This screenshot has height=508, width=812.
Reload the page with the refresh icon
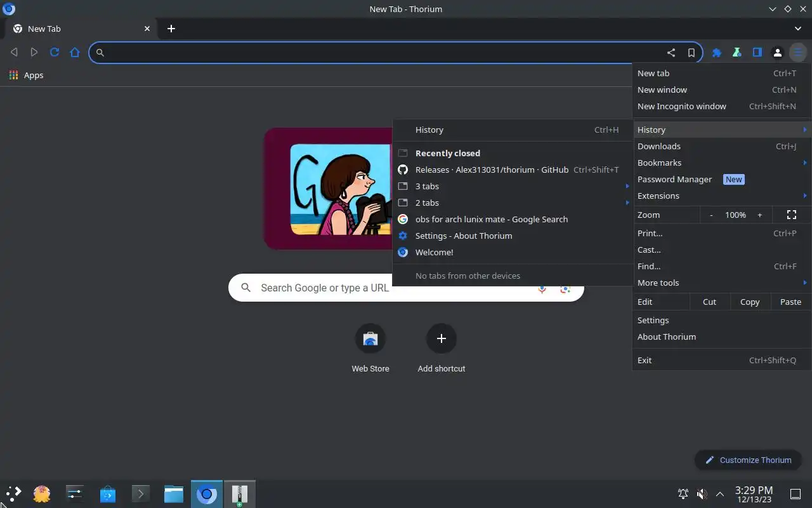55,53
